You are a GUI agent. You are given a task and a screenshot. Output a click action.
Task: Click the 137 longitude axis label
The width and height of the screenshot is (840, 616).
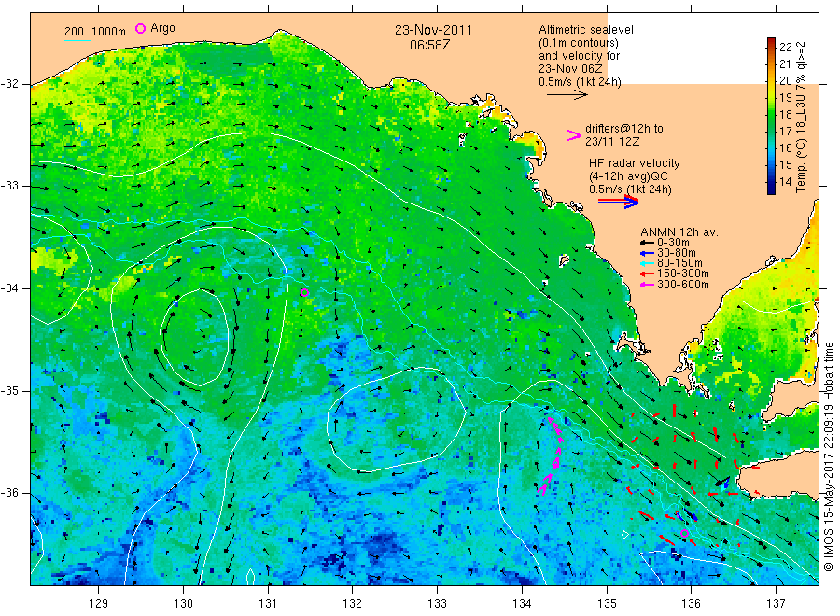pos(776,604)
